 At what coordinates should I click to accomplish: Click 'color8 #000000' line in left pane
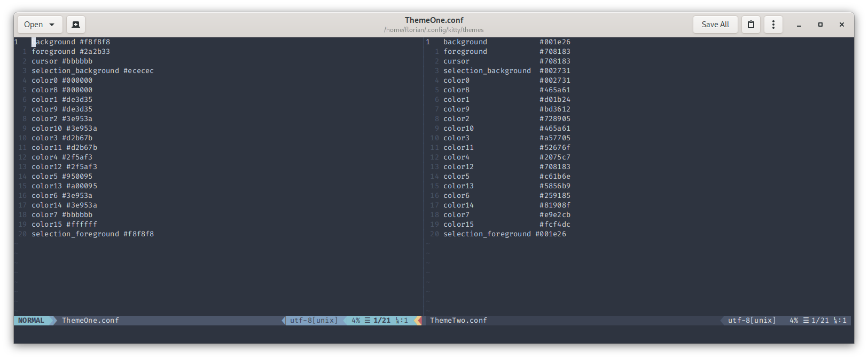[x=62, y=90]
